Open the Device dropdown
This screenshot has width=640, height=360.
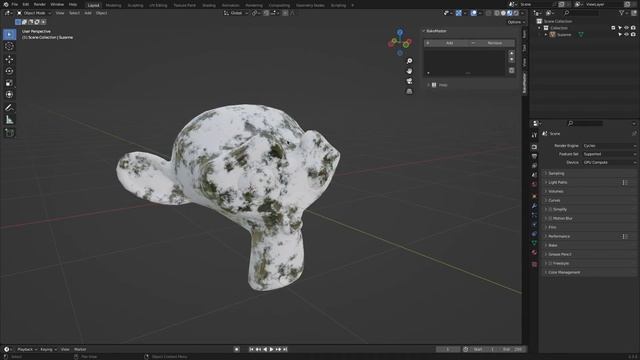(609, 162)
